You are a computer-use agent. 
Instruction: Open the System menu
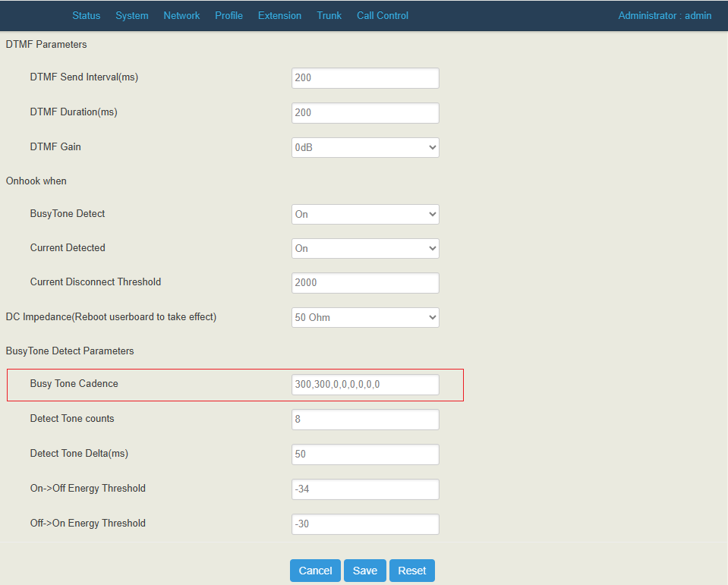point(131,15)
